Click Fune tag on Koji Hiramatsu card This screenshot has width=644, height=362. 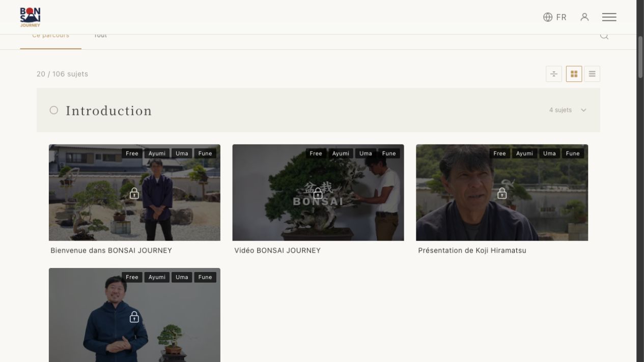573,154
